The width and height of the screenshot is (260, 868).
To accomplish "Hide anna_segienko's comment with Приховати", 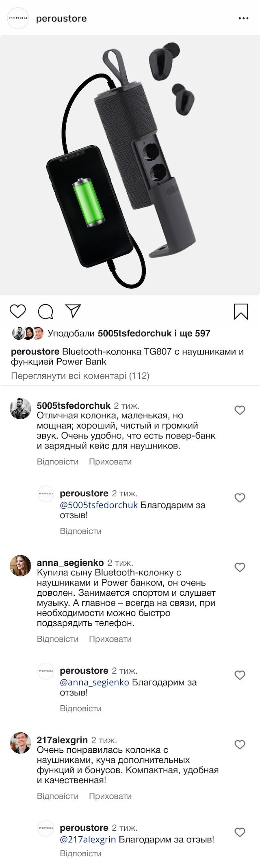I will point(110,639).
